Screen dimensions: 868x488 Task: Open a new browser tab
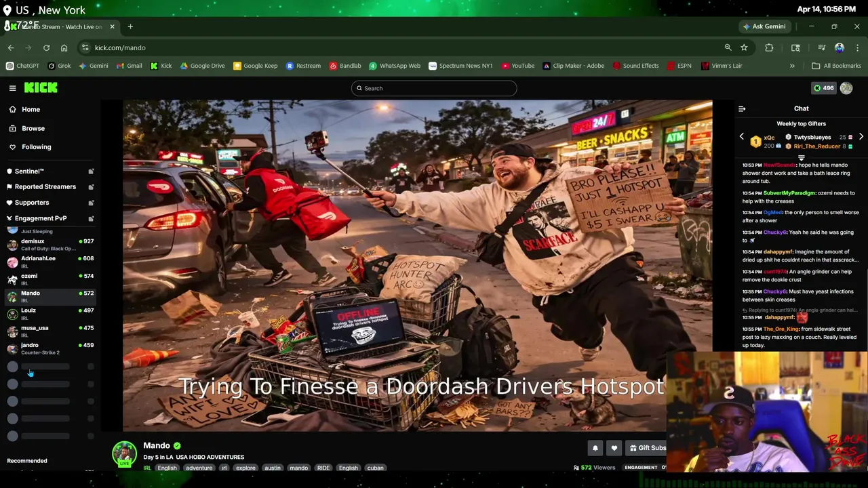click(130, 27)
